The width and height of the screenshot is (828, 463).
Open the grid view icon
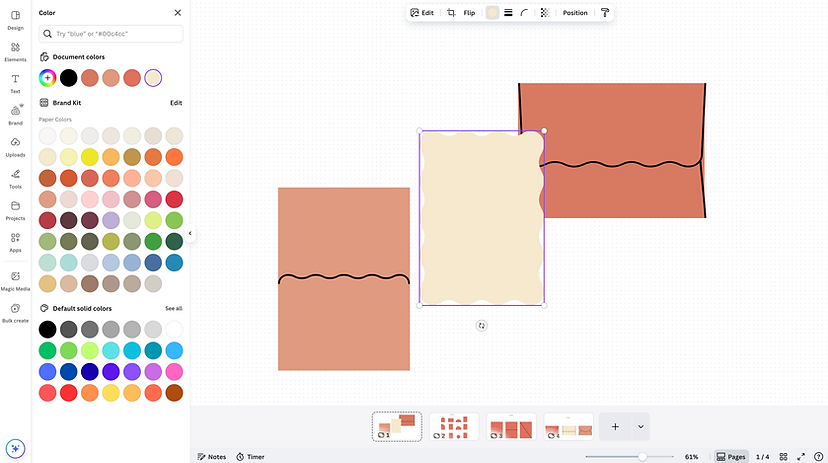coord(784,457)
